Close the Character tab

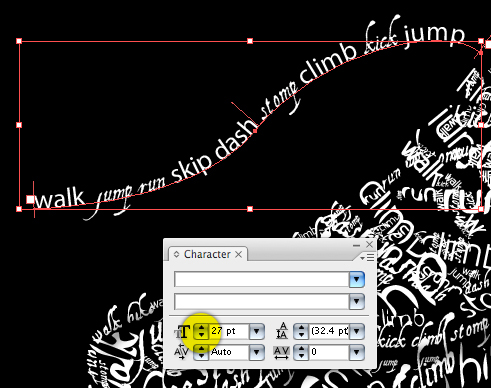click(238, 255)
